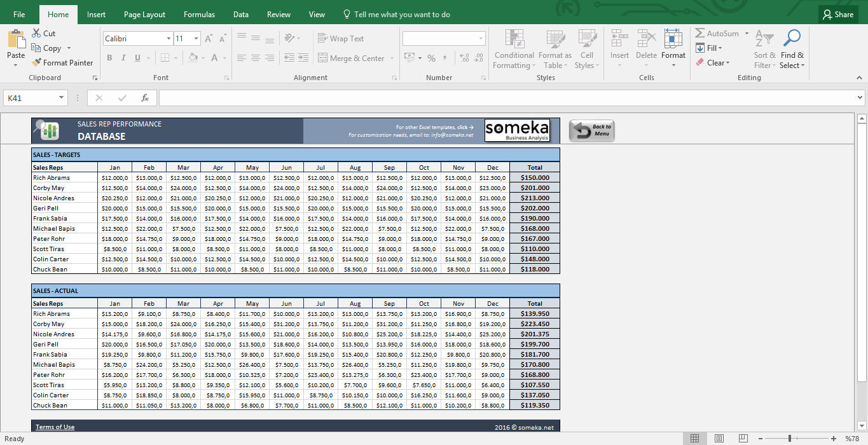Open the Name Box dropdown arrow
Image resolution: width=868 pixels, height=445 pixels.
[62, 98]
